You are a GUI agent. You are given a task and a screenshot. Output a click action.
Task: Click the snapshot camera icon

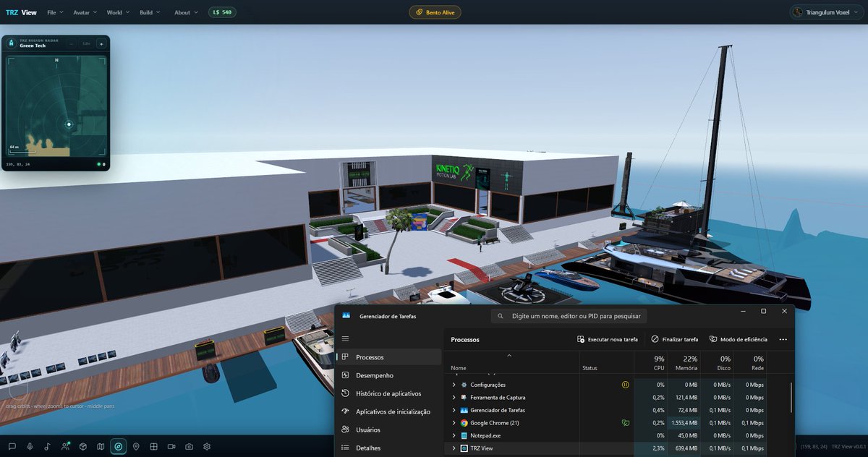click(x=189, y=447)
